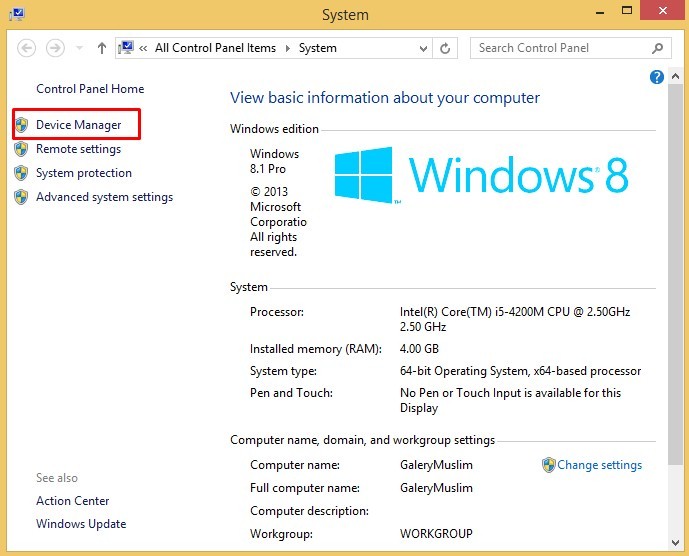This screenshot has height=556, width=689.
Task: Click Change settings link
Action: [599, 465]
